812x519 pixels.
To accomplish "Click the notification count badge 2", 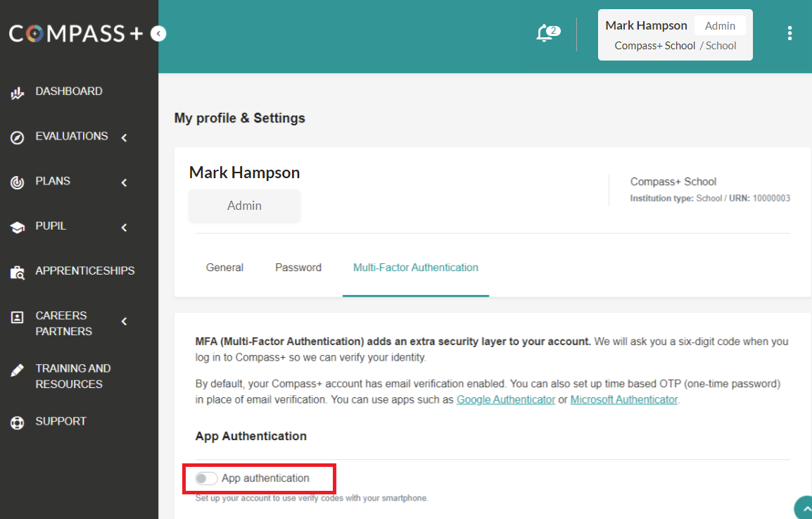I will point(554,30).
